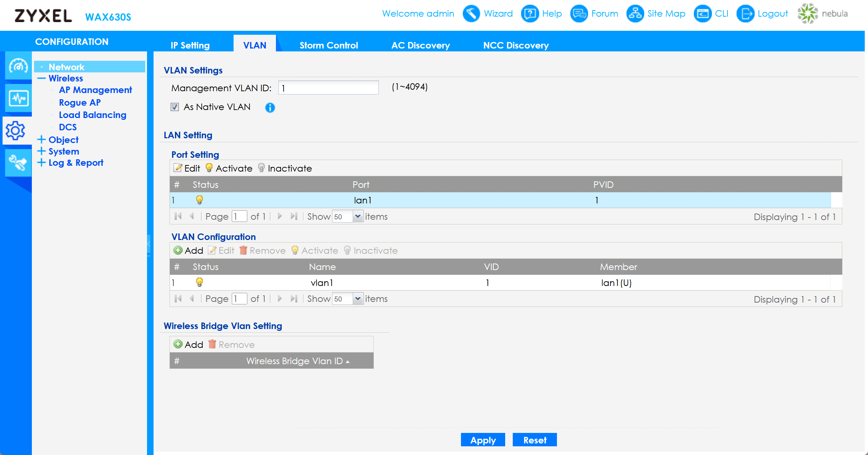Click the Reset button

(x=534, y=440)
